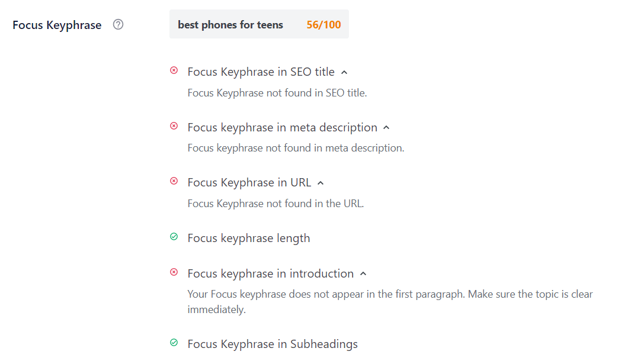Collapse the meta description check details

(386, 127)
